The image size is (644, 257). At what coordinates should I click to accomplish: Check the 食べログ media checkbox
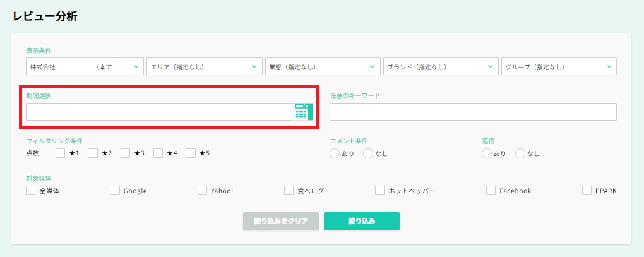click(x=289, y=190)
